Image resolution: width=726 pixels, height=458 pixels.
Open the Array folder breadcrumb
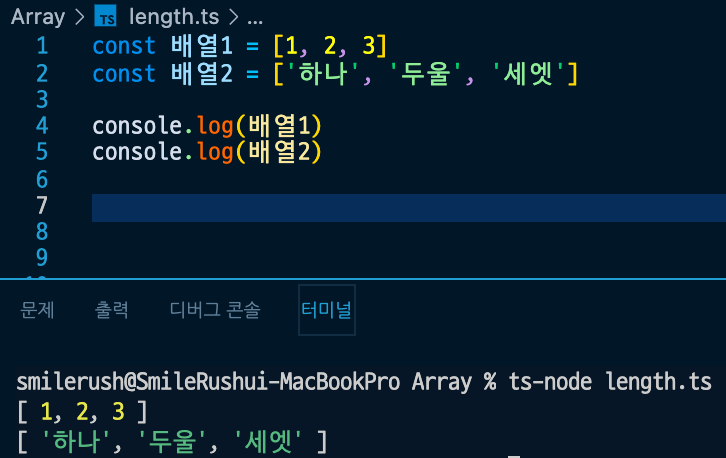click(38, 17)
